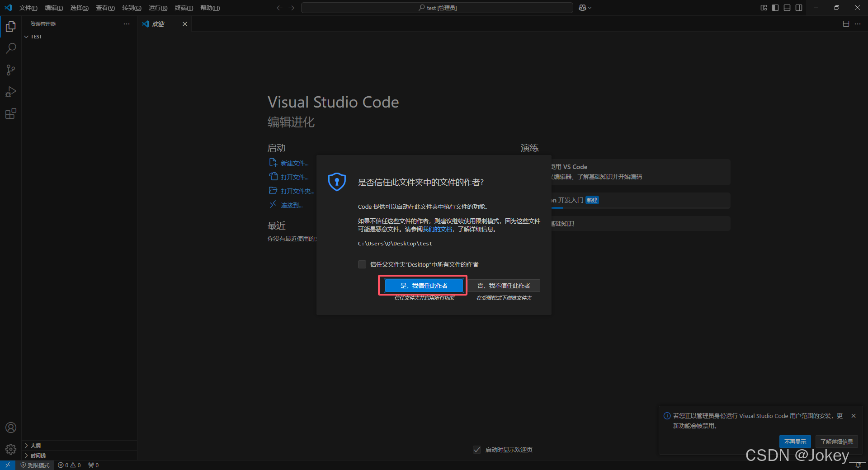The width and height of the screenshot is (868, 470).
Task: Go back using the navigation arrow
Action: click(x=279, y=8)
